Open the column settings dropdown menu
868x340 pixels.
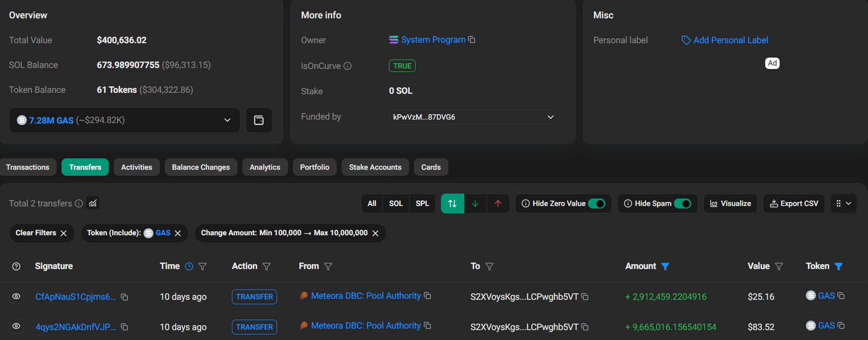click(x=843, y=204)
